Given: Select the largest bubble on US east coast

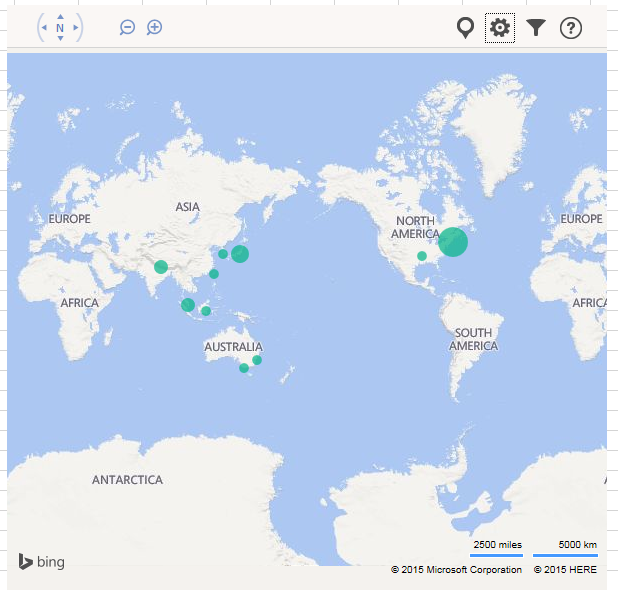Looking at the screenshot, I should [452, 242].
